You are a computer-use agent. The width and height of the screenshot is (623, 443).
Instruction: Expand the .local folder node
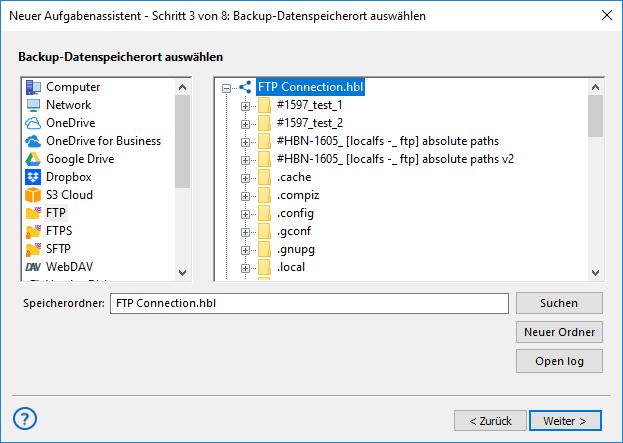point(245,269)
